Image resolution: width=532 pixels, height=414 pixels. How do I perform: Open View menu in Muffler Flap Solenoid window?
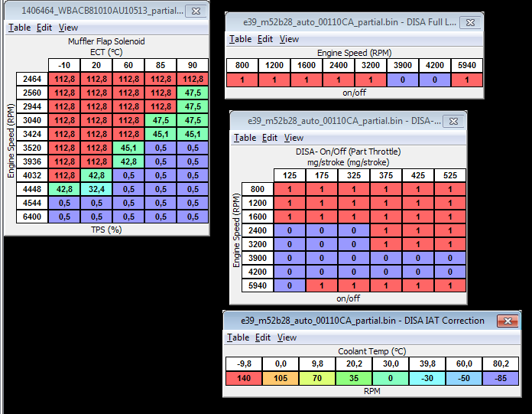[x=68, y=28]
